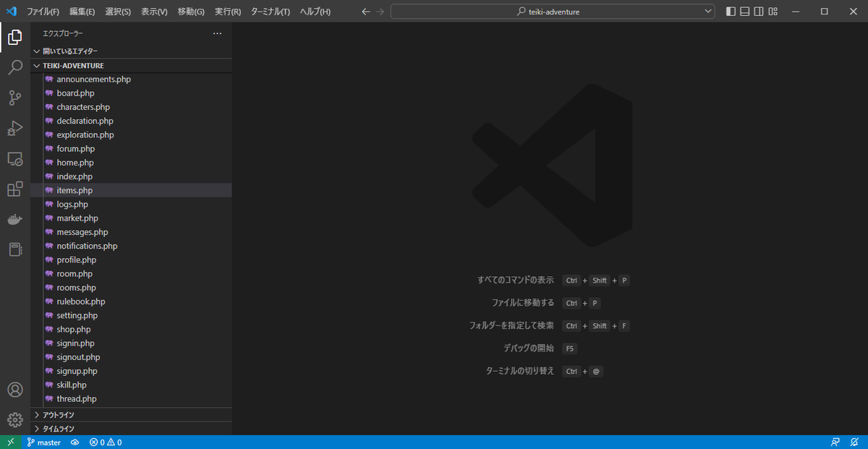Open characters.php file
The height and width of the screenshot is (449, 868).
131,107
